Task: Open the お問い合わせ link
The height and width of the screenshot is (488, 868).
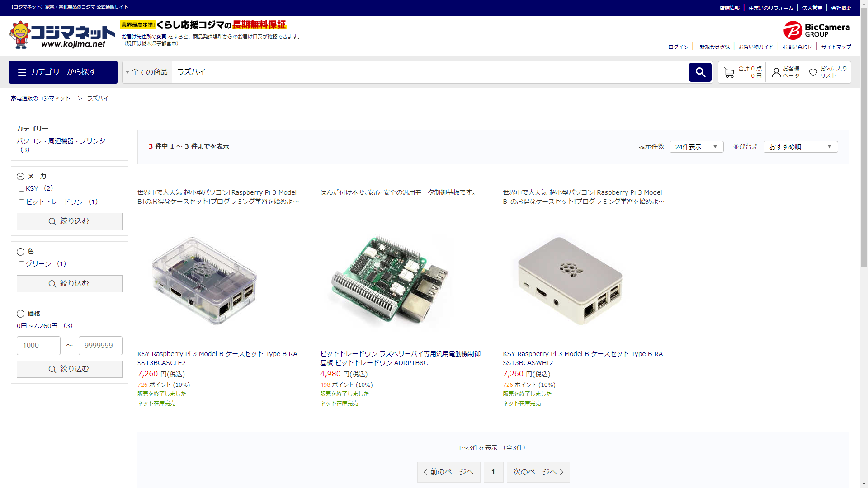Action: click(797, 47)
